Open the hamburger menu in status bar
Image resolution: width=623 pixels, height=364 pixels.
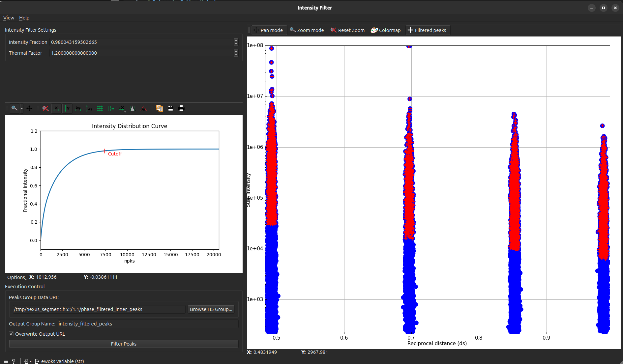[x=6, y=361]
